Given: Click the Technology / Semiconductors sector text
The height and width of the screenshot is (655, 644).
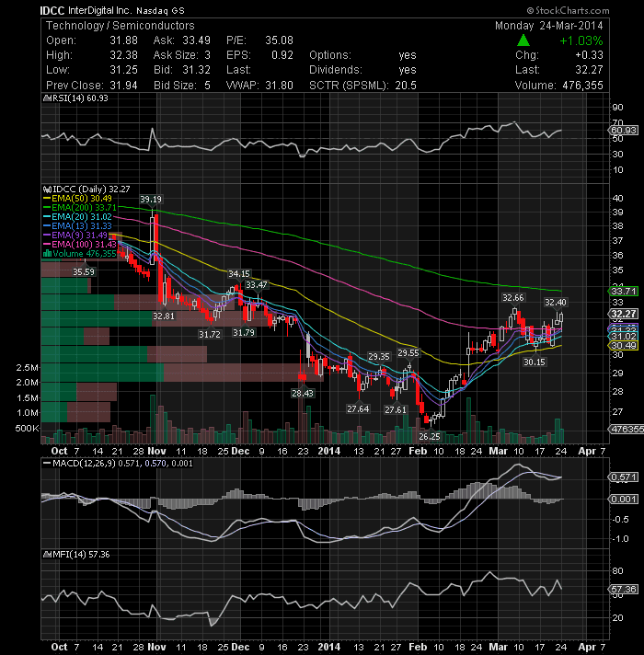Looking at the screenshot, I should pos(121,26).
